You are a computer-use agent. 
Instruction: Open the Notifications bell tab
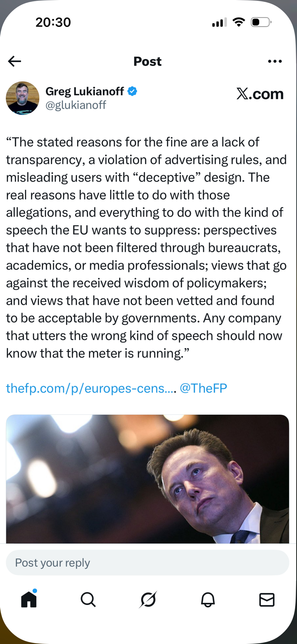[x=208, y=600]
